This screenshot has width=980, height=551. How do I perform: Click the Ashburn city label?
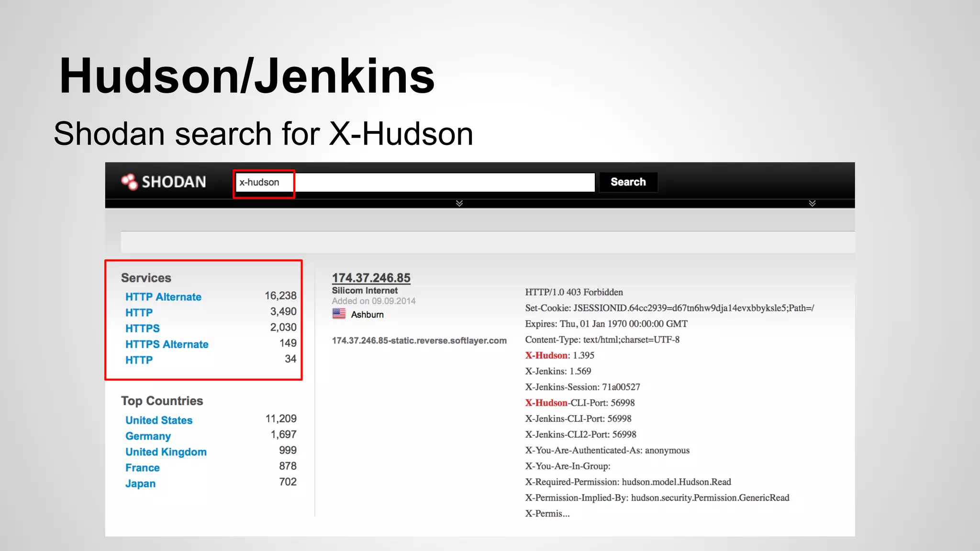point(367,314)
